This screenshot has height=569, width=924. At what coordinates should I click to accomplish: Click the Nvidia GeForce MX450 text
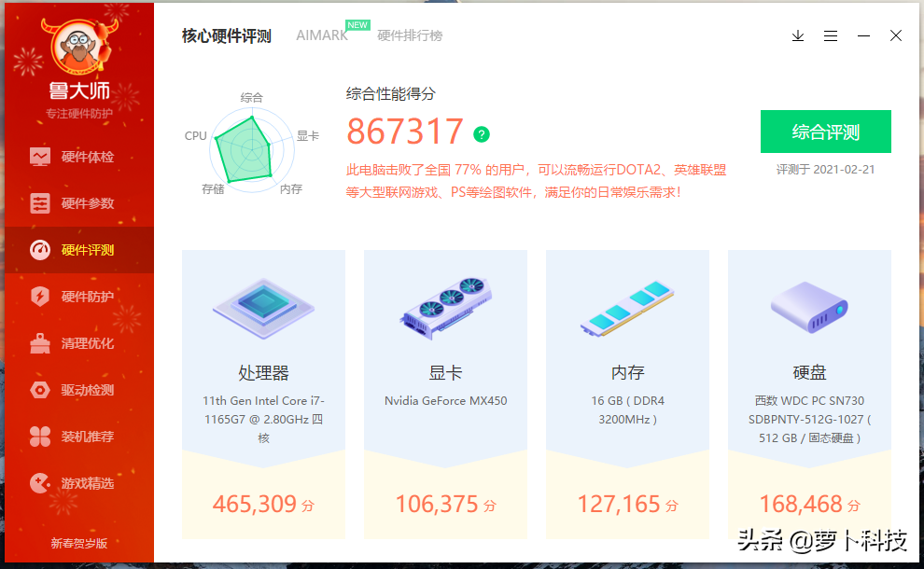(x=445, y=400)
